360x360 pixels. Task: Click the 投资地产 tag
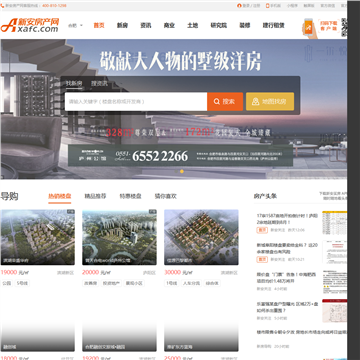[110, 283]
